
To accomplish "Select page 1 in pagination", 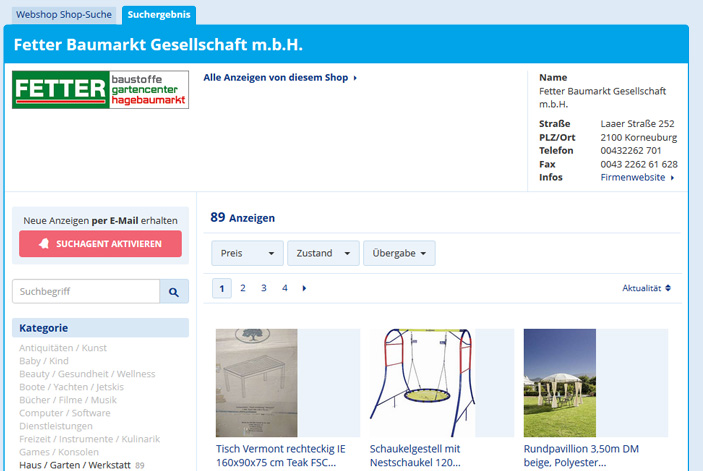I will [x=221, y=288].
